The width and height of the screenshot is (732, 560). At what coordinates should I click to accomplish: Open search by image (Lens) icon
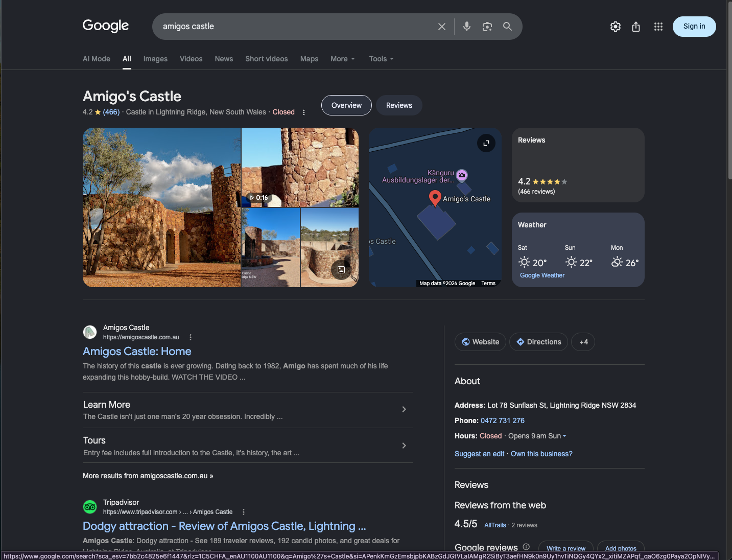487,27
